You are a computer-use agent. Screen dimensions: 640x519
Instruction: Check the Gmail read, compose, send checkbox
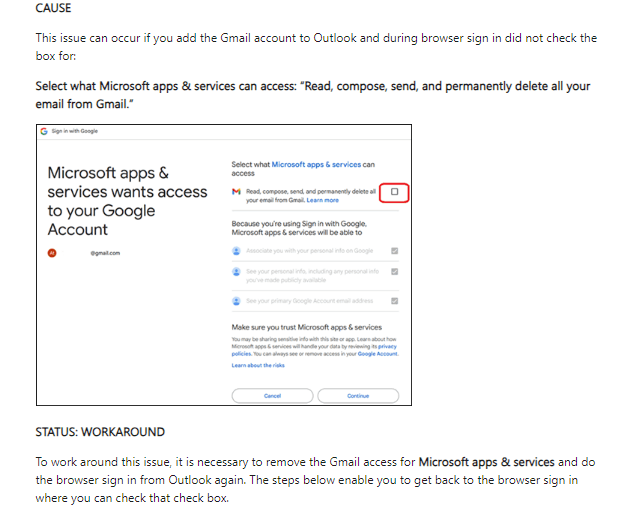(394, 191)
